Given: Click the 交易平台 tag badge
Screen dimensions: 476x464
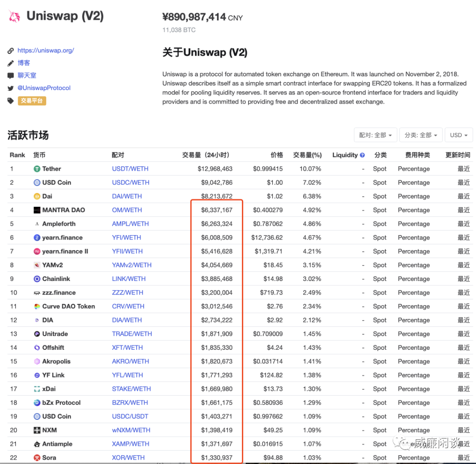Looking at the screenshot, I should click(32, 101).
